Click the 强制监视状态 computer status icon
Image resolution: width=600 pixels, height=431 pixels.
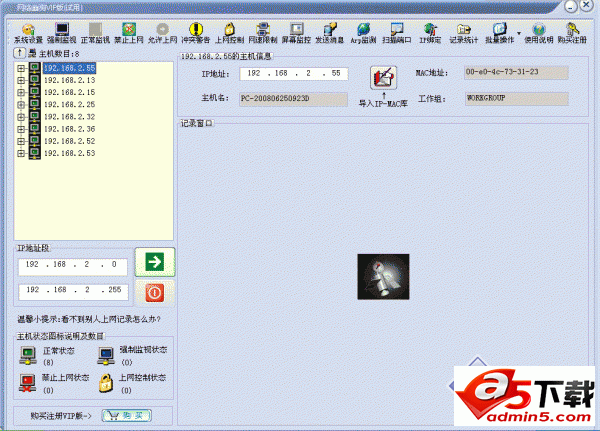pos(106,355)
